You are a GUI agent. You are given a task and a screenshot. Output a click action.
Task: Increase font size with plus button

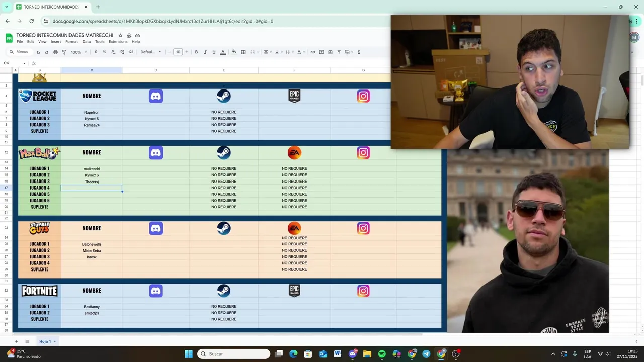pos(187,52)
